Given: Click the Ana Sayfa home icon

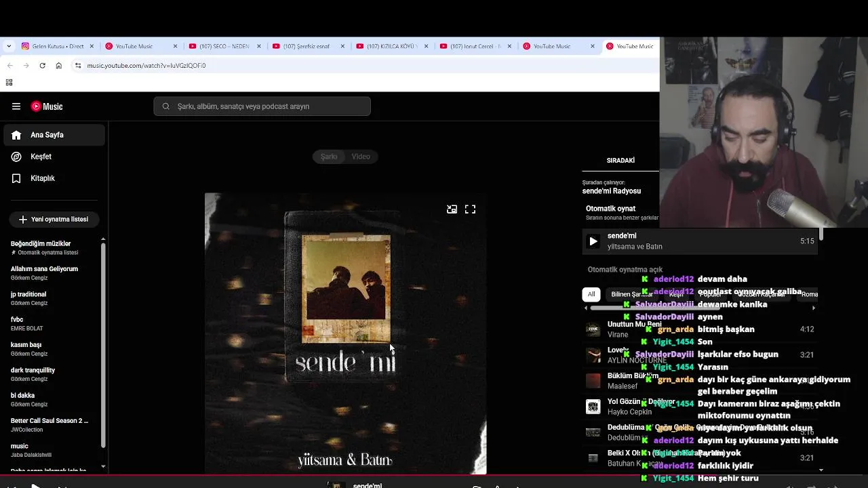Looking at the screenshot, I should [16, 135].
